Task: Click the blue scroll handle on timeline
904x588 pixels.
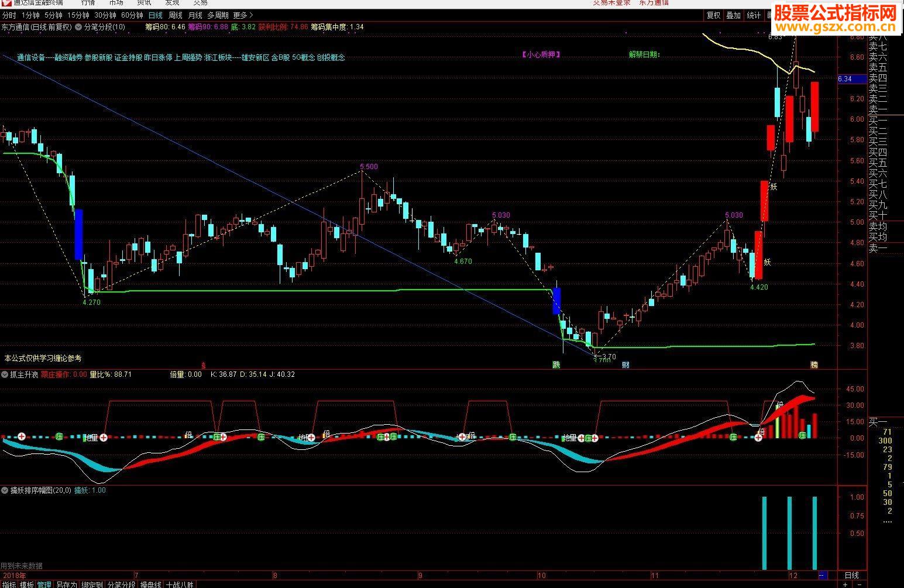Action: [823, 575]
